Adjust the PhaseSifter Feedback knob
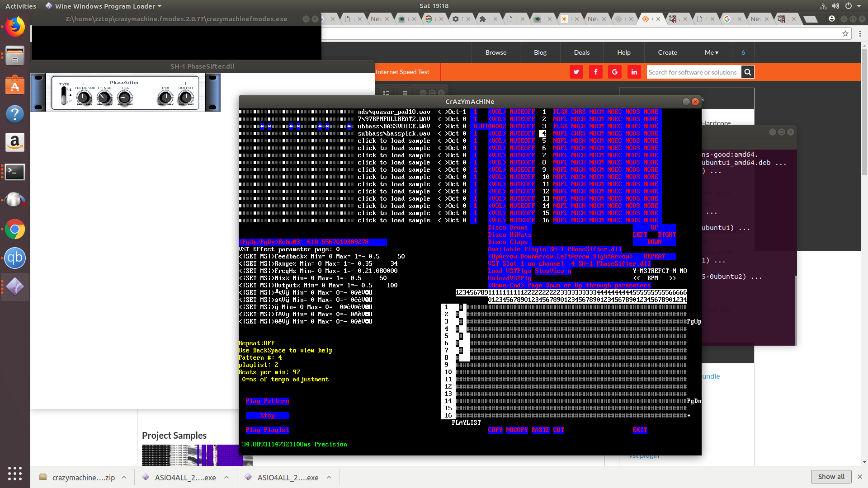Viewport: 868px width, 488px height. click(84, 97)
